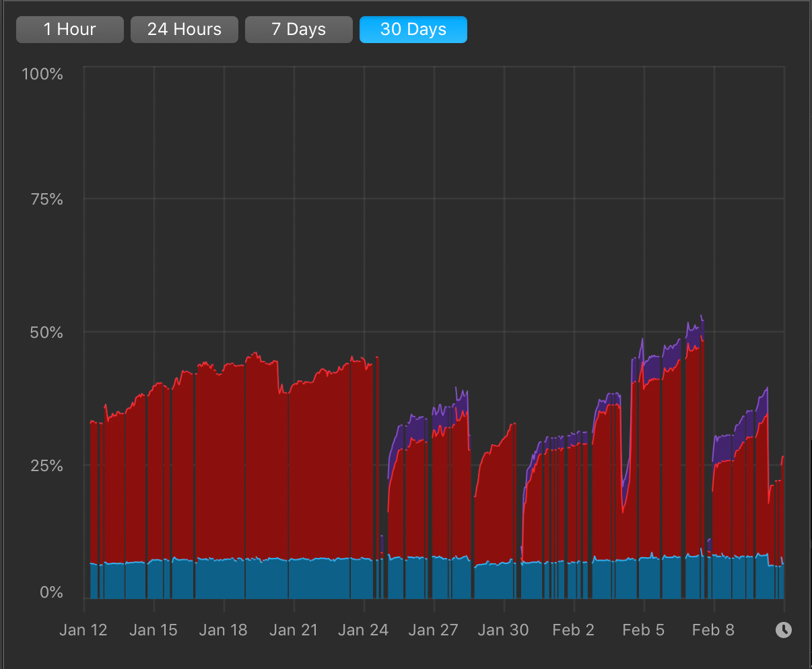The height and width of the screenshot is (669, 812).
Task: Select the 30 Days tab
Action: point(413,30)
